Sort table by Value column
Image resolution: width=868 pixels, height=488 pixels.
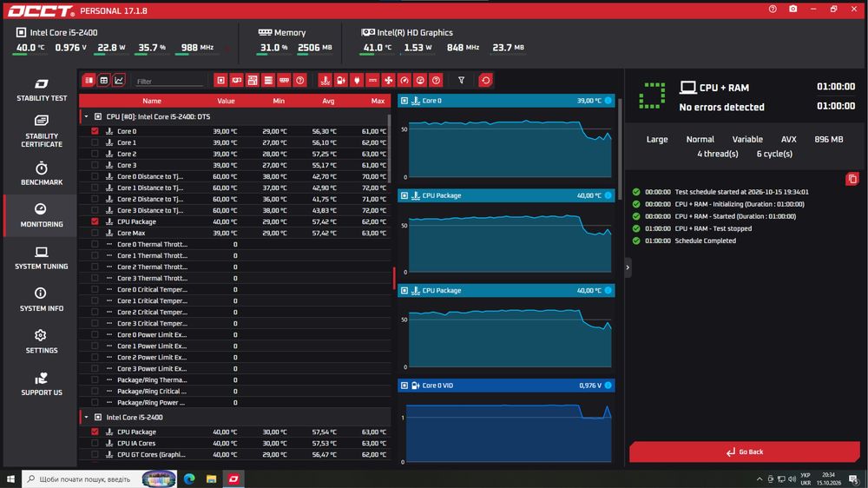(x=226, y=101)
